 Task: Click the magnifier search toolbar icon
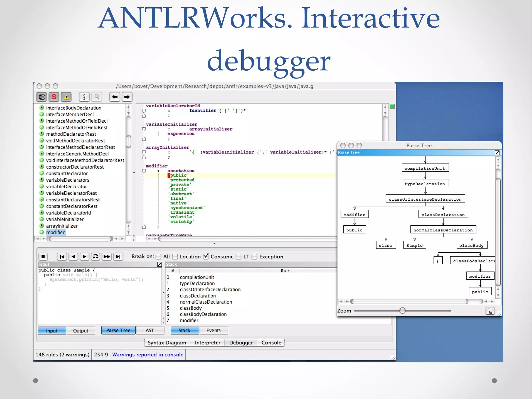[x=97, y=97]
